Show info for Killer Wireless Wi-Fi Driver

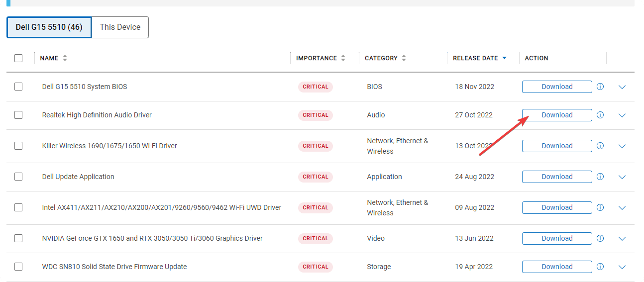(x=600, y=146)
